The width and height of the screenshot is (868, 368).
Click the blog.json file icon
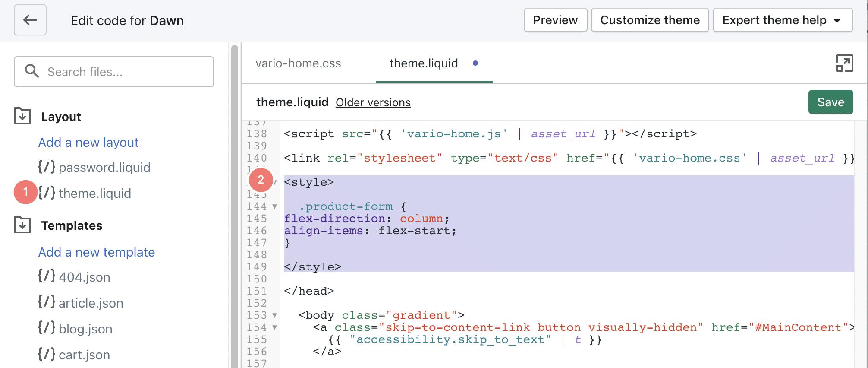coord(47,328)
